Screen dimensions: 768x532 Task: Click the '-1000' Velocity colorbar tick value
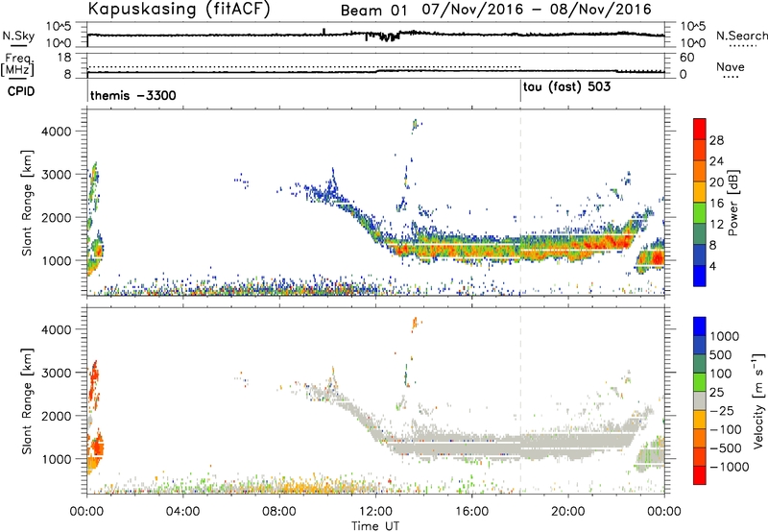tap(729, 467)
